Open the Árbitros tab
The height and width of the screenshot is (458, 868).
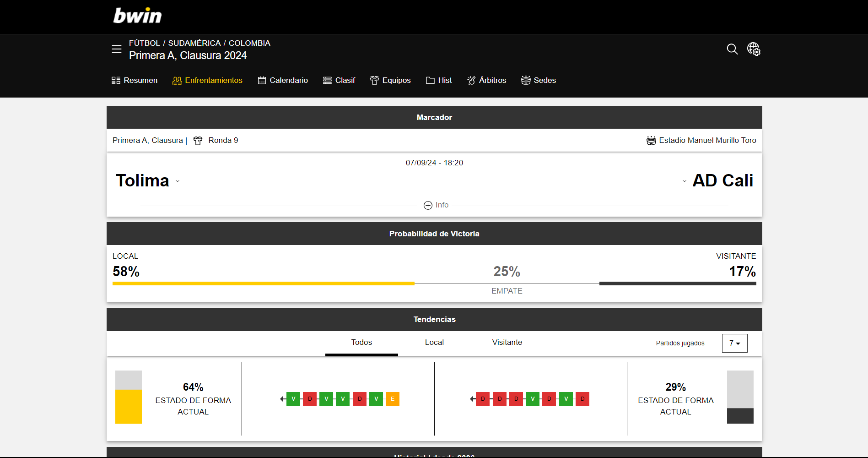[486, 81]
